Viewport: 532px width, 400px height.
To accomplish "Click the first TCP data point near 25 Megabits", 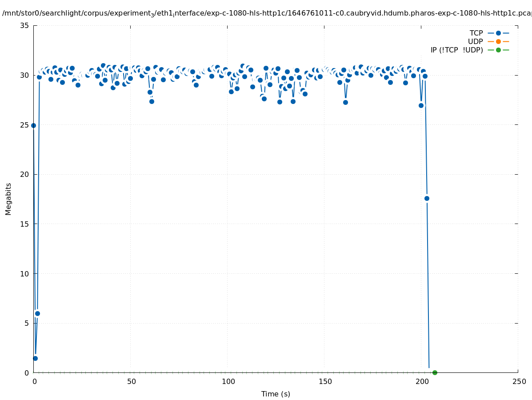I will [33, 125].
